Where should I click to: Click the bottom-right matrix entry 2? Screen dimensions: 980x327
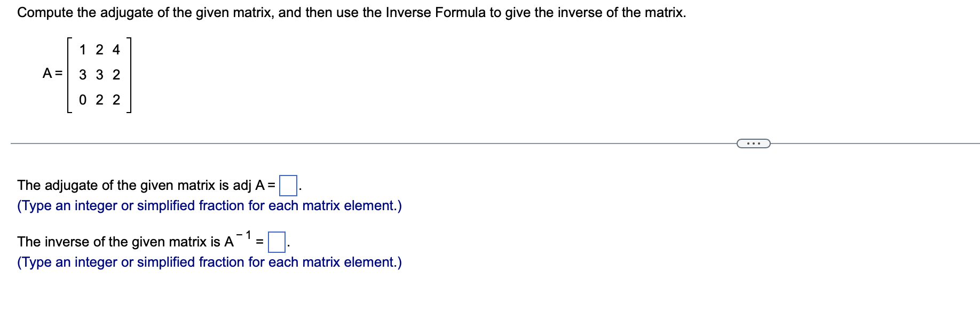point(116,100)
